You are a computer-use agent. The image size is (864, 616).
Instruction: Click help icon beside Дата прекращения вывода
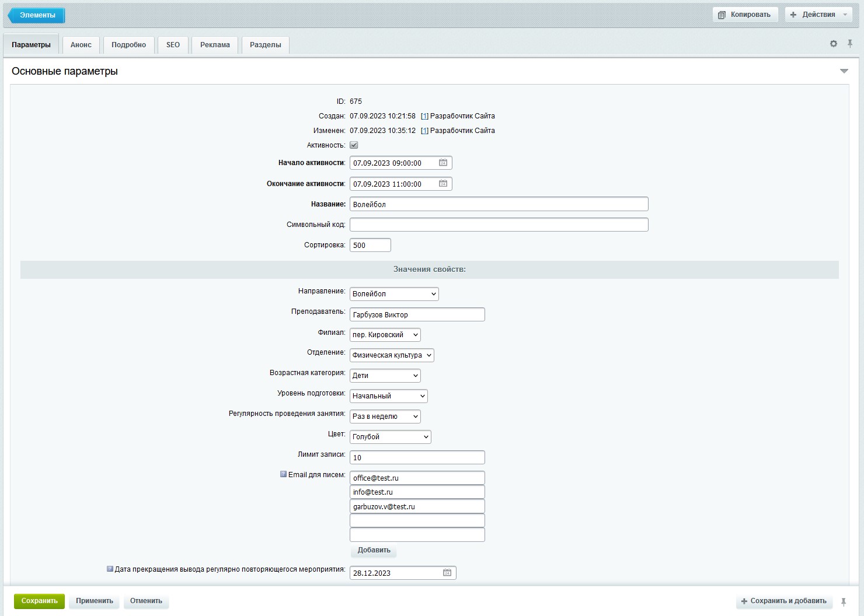click(x=110, y=569)
